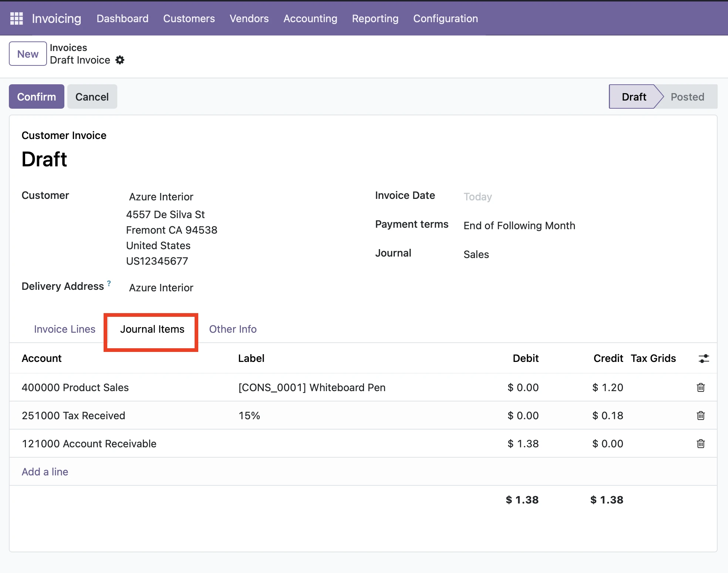Viewport: 728px width, 573px height.
Task: Open the optional columns selector icon
Action: pyautogui.click(x=704, y=358)
